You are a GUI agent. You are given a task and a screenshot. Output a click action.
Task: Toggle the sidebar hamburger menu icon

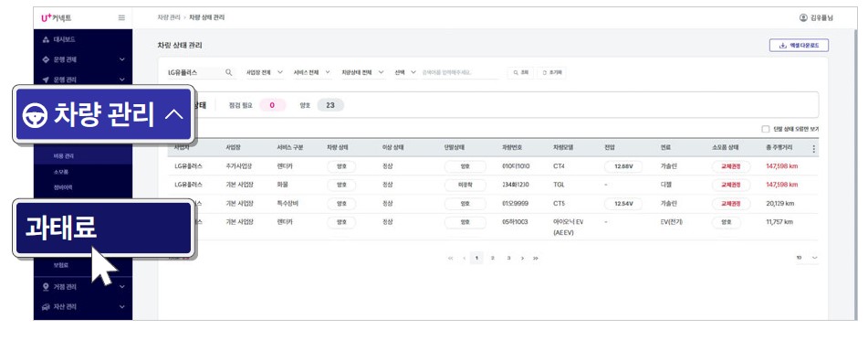(121, 17)
